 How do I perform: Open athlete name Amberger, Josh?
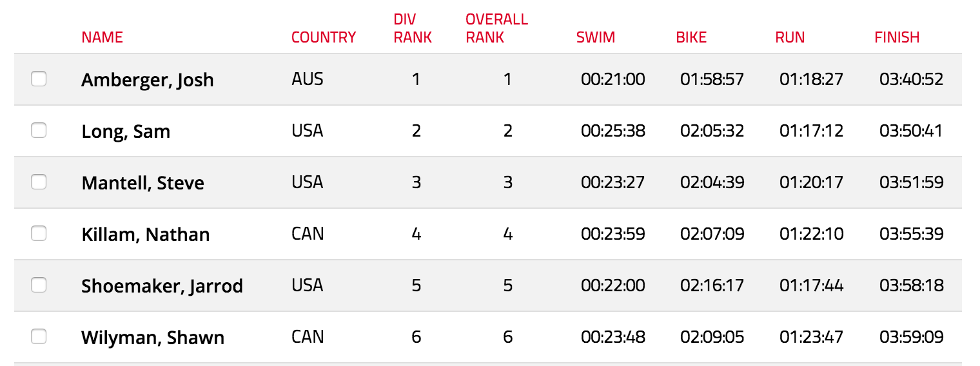[x=148, y=80]
